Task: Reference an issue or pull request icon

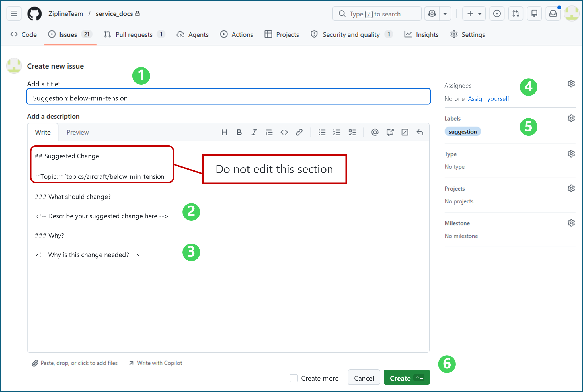Action: [390, 132]
